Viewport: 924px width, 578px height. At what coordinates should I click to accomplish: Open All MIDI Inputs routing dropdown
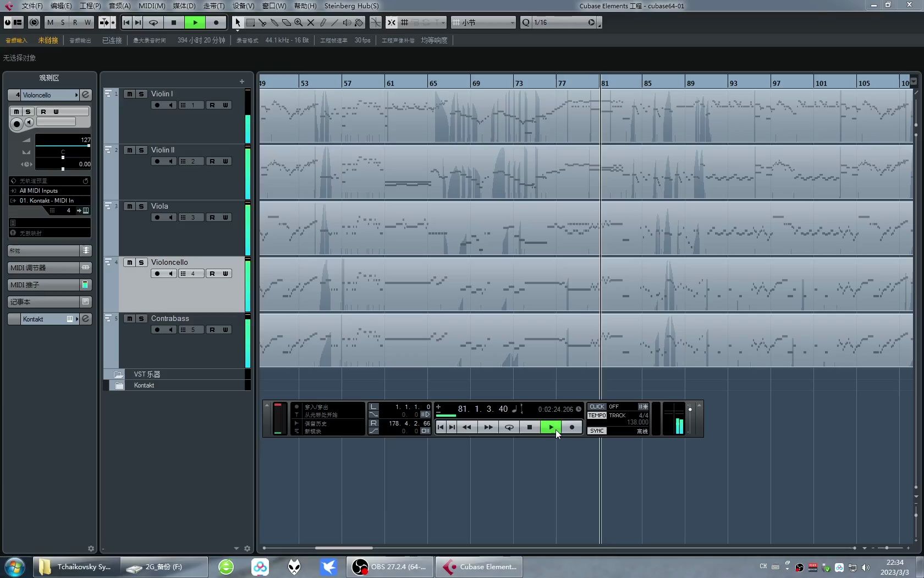point(50,190)
